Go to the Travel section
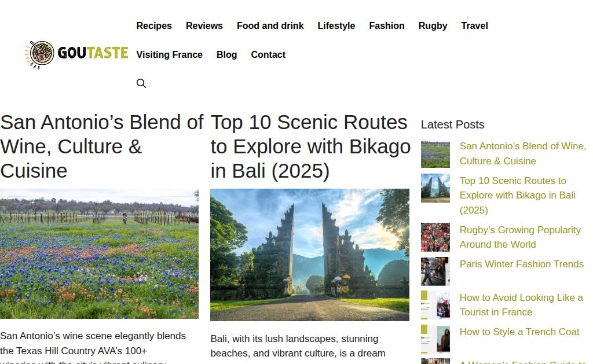The height and width of the screenshot is (364, 593). 475,25
